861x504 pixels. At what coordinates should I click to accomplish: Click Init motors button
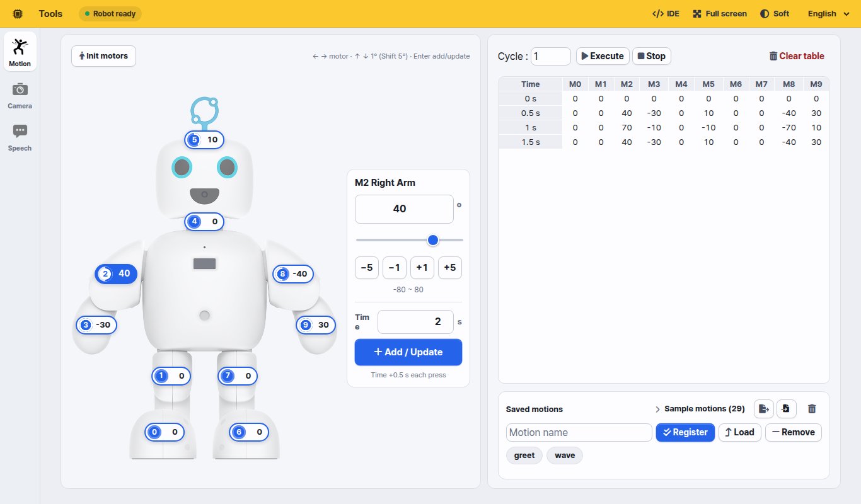pyautogui.click(x=103, y=56)
